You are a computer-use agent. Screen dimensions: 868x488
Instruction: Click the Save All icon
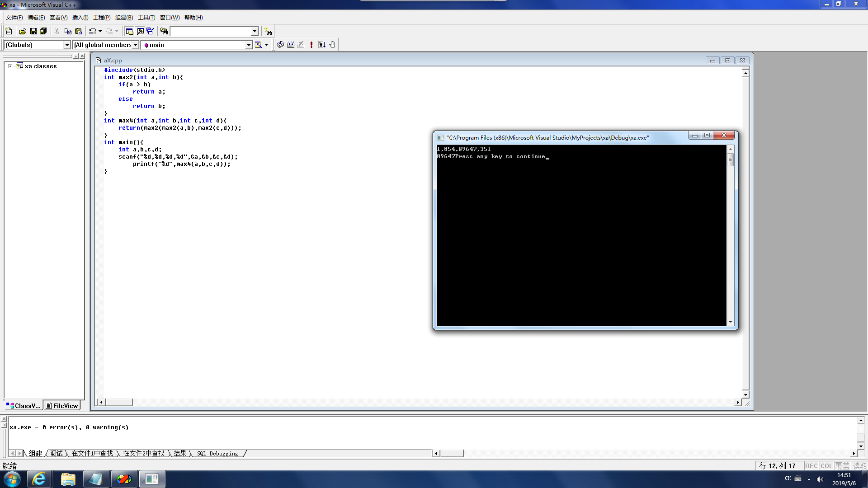(43, 31)
